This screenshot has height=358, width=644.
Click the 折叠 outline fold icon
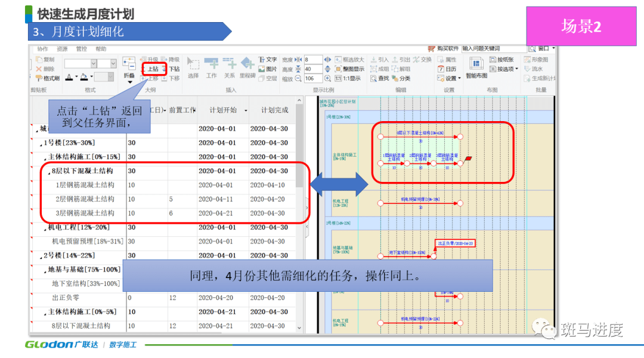click(x=129, y=64)
